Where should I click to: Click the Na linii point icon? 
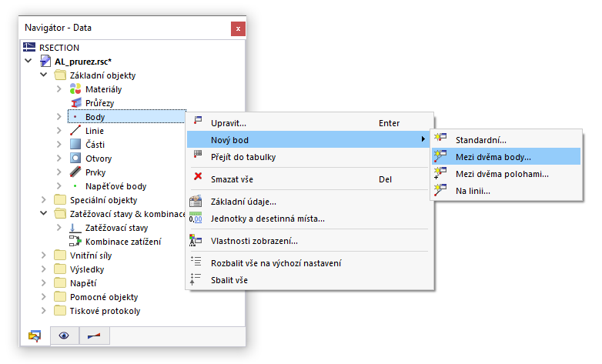pyautogui.click(x=440, y=189)
